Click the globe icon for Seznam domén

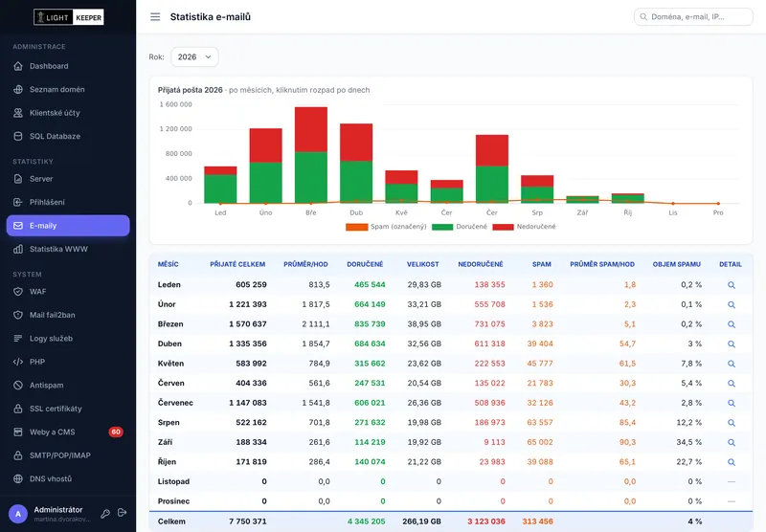18,89
